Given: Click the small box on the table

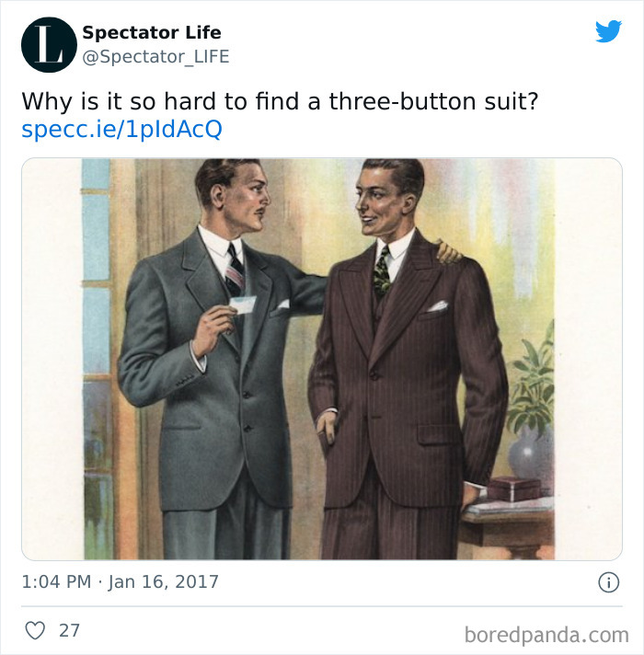Looking at the screenshot, I should [x=513, y=488].
